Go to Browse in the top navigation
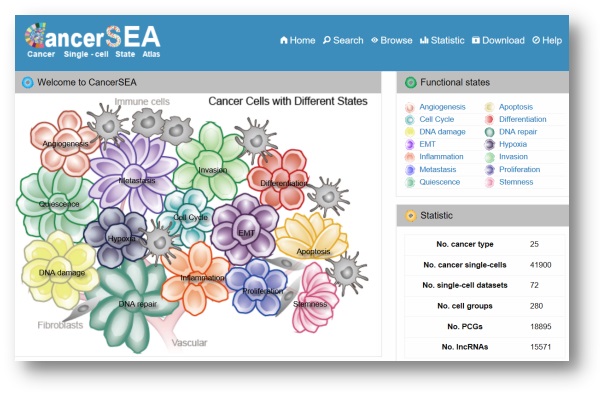 pos(392,40)
